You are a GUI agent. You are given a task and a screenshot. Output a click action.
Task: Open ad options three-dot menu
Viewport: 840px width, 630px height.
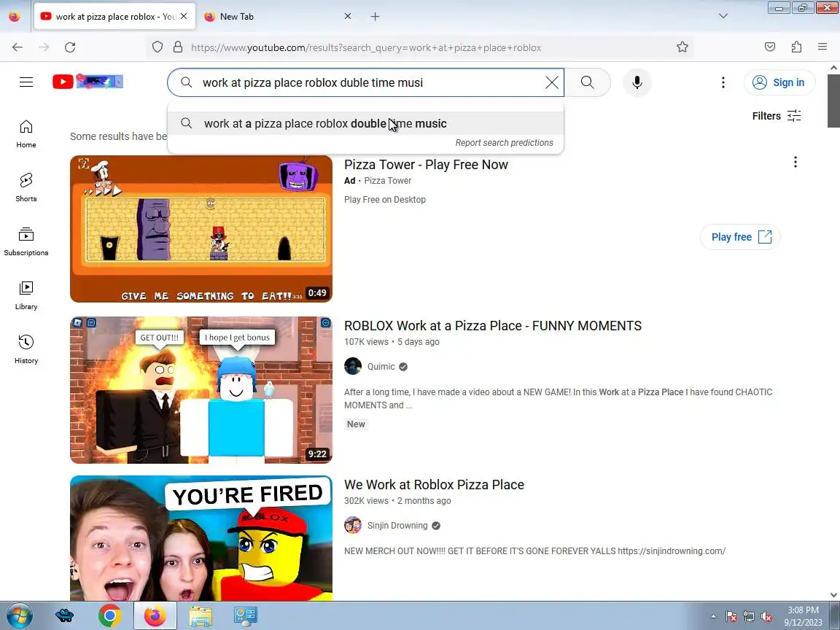point(796,162)
